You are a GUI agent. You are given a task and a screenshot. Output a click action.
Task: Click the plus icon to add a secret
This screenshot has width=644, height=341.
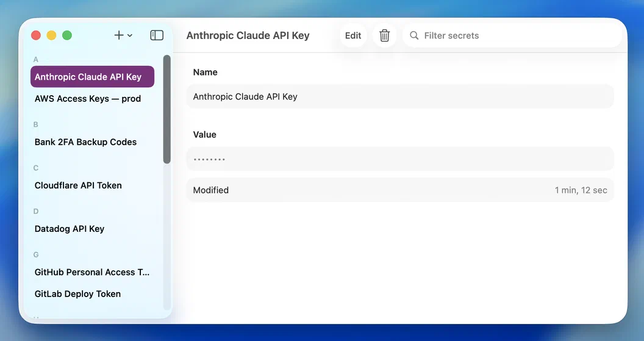[x=119, y=35]
